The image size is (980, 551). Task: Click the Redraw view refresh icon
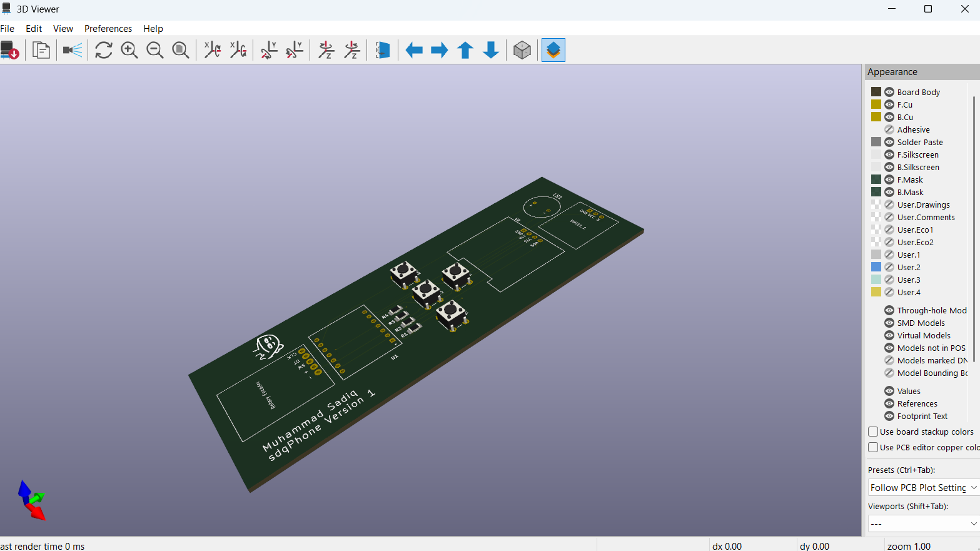[x=104, y=50]
